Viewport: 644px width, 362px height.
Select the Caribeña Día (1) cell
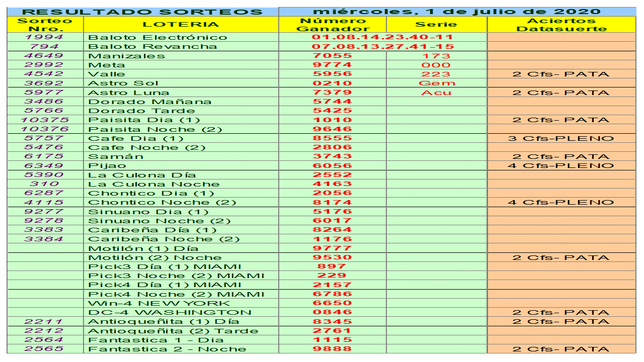tap(181, 230)
